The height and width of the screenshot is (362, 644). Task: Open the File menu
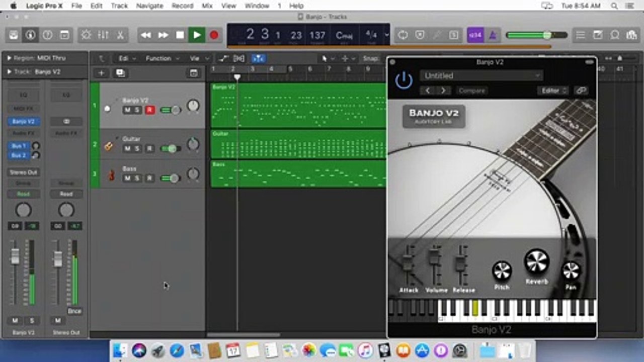pyautogui.click(x=76, y=6)
